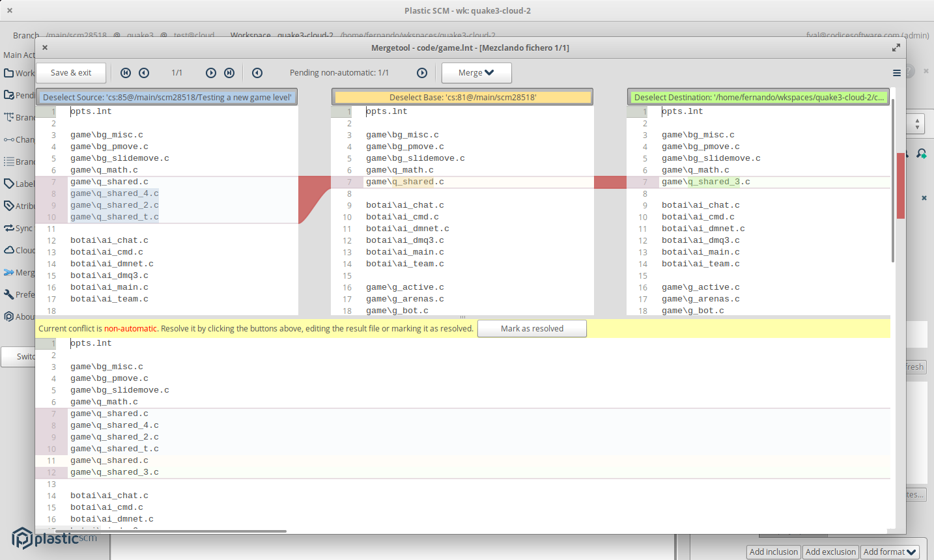
Task: Click the red conflict marker in overview strip
Action: tap(901, 186)
